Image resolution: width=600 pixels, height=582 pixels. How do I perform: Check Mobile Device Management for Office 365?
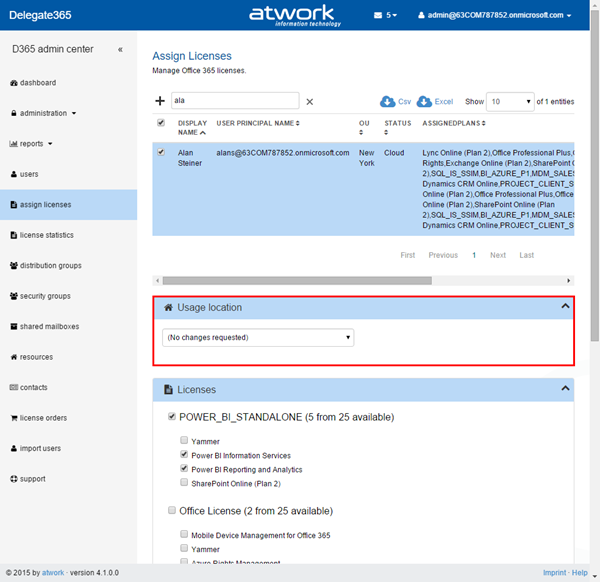[x=184, y=534]
